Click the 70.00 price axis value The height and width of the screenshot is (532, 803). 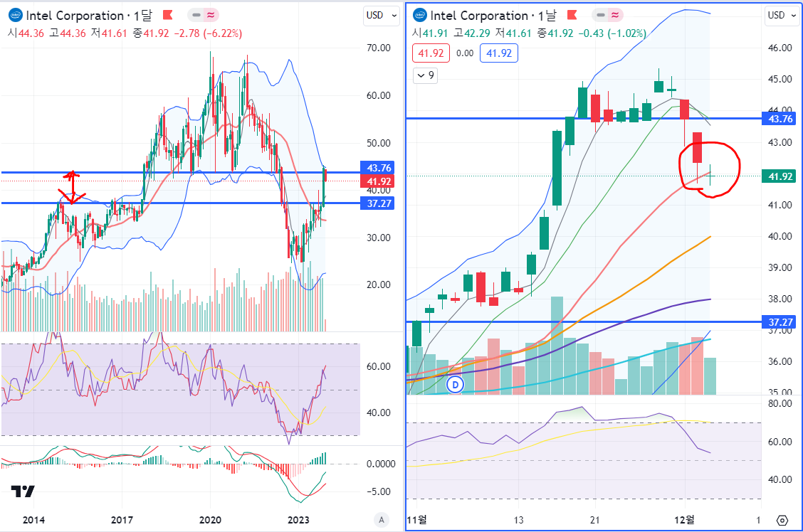[x=379, y=48]
